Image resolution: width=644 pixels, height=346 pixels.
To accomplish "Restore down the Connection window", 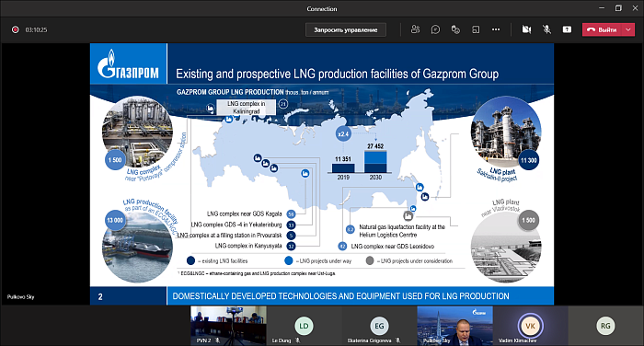I will 618,8.
